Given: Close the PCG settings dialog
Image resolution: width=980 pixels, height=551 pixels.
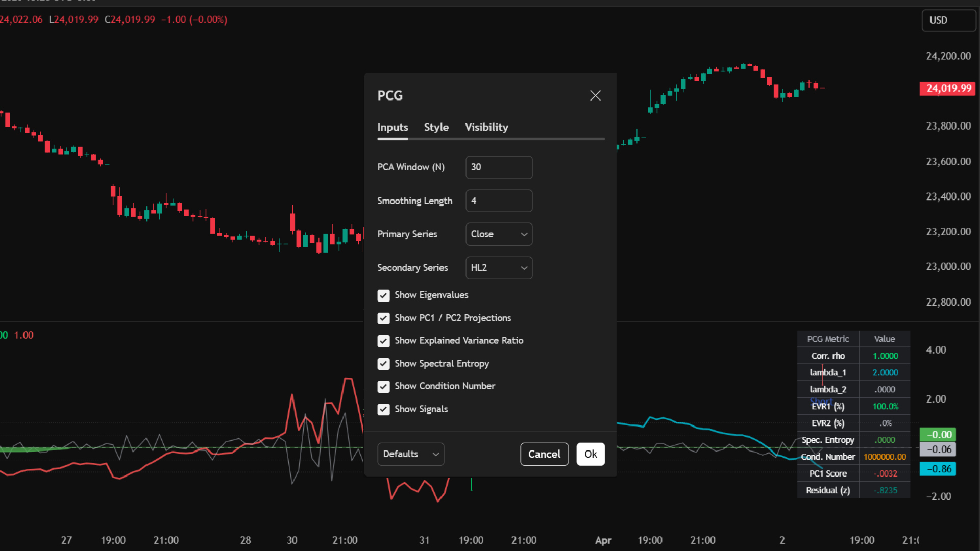Looking at the screenshot, I should click(x=595, y=95).
